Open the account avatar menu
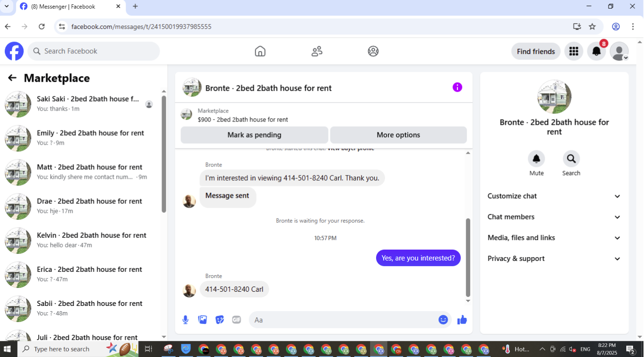Viewport: 644px width, 357px height. pos(619,51)
